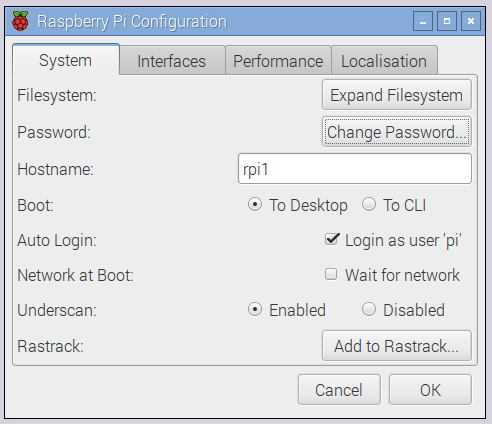This screenshot has height=424, width=492.
Task: Minimize the Raspberry Pi Configuration window
Action: click(x=423, y=21)
